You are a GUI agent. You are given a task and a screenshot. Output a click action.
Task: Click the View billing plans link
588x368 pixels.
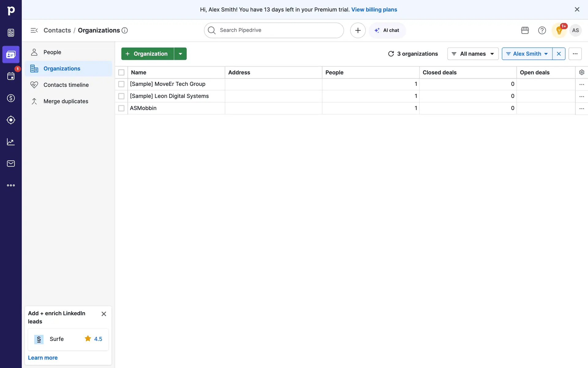pyautogui.click(x=374, y=10)
